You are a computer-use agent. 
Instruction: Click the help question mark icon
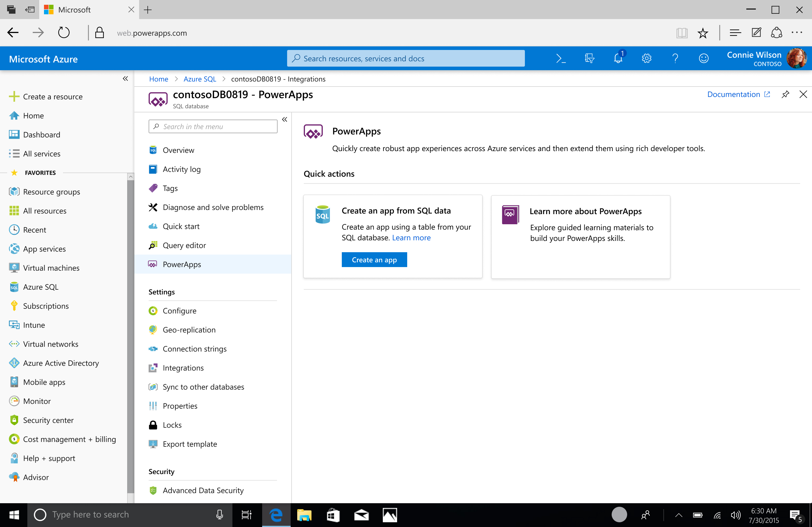(675, 59)
